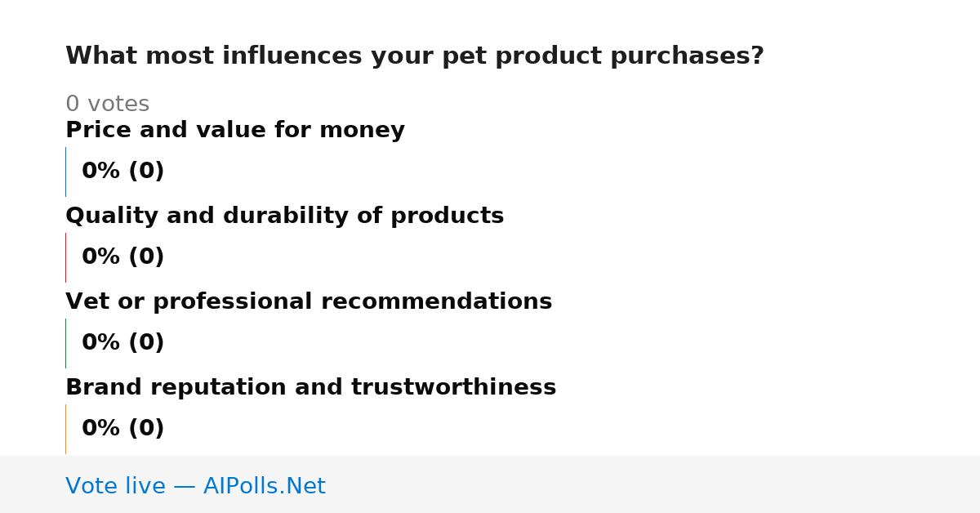Screen dimensions: 980x513
Task: Click the '0 votes' total counter
Action: [x=107, y=105]
